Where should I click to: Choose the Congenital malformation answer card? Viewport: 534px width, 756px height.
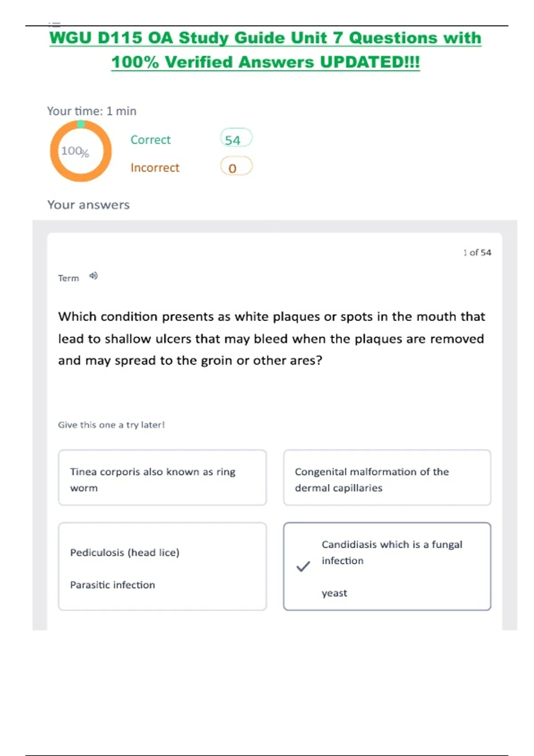387,478
